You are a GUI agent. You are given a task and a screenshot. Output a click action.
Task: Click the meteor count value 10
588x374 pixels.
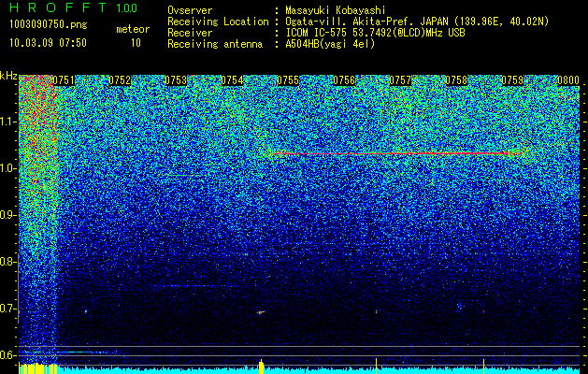(136, 43)
